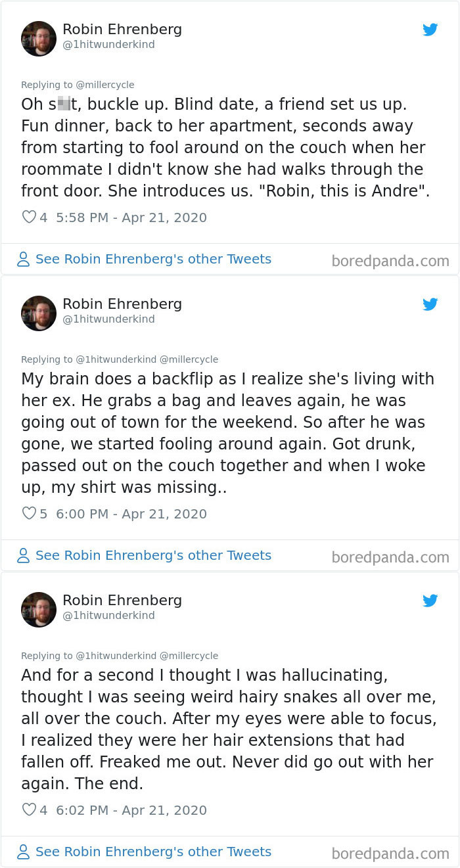Click the Twitter bird icon on the first tweet
The height and width of the screenshot is (868, 460).
(430, 30)
